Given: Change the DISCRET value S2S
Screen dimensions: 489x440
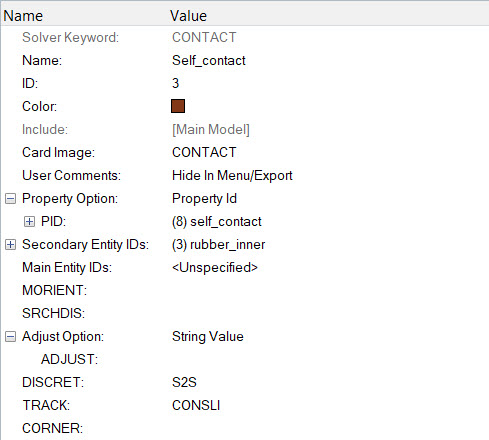Looking at the screenshot, I should tap(184, 382).
